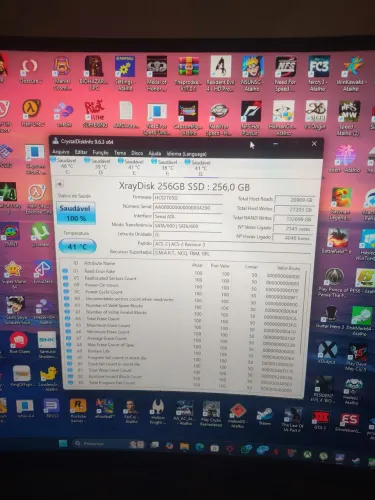
Task: Open the Obscure desktop shortcut
Action: pyautogui.click(x=30, y=71)
